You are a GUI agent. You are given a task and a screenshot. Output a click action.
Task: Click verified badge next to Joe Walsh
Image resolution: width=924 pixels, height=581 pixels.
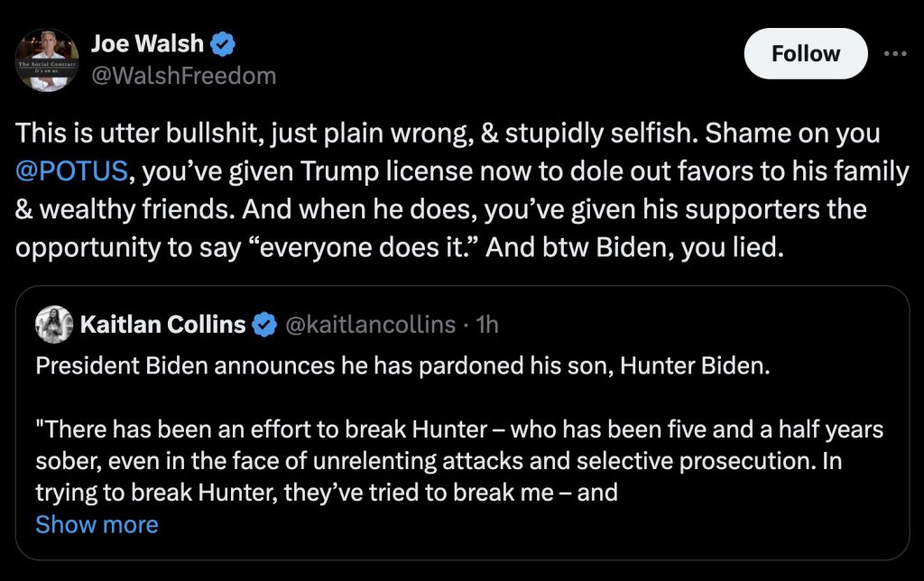[x=224, y=42]
